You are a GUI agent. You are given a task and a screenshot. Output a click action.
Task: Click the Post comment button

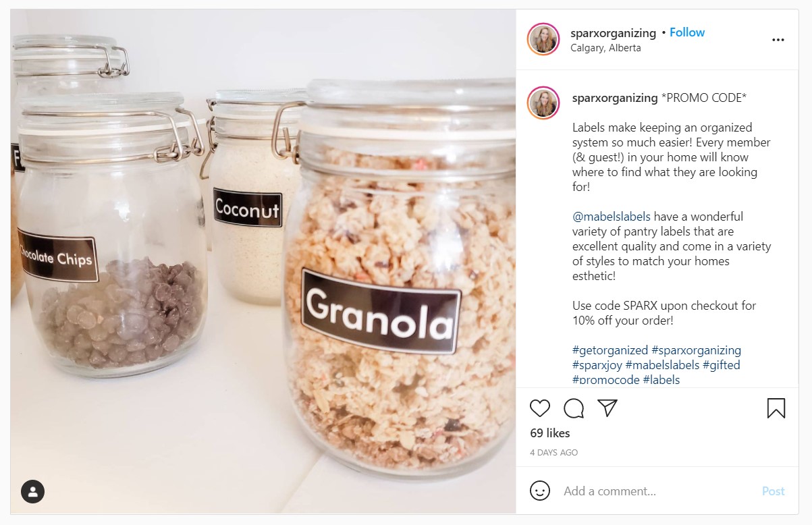tap(774, 491)
